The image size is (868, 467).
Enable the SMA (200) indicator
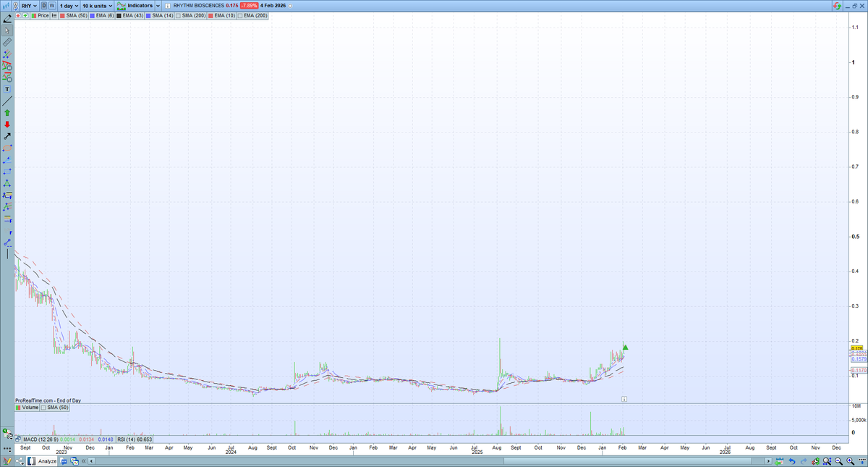pyautogui.click(x=190, y=14)
